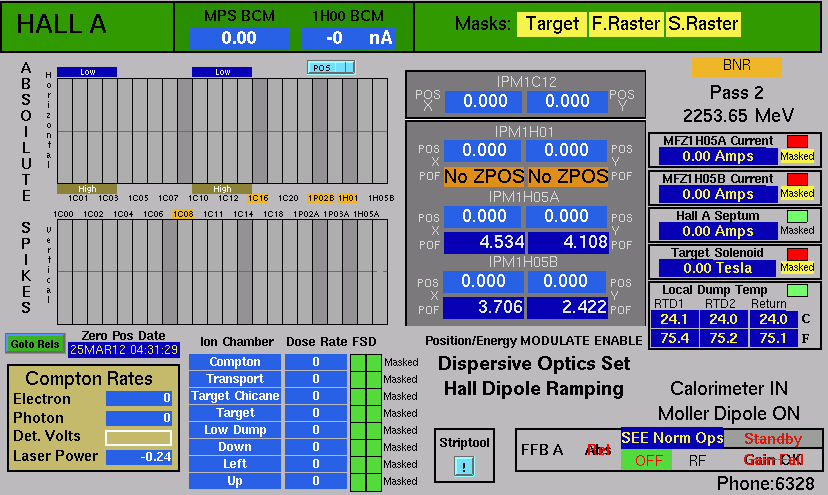Click the Transport row green FSD indicator
The height and width of the screenshot is (495, 828).
(366, 379)
